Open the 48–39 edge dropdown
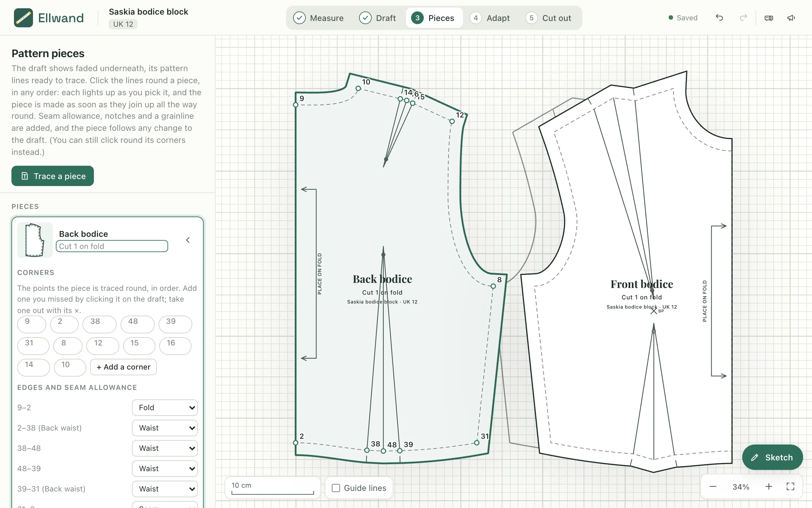 [x=165, y=468]
